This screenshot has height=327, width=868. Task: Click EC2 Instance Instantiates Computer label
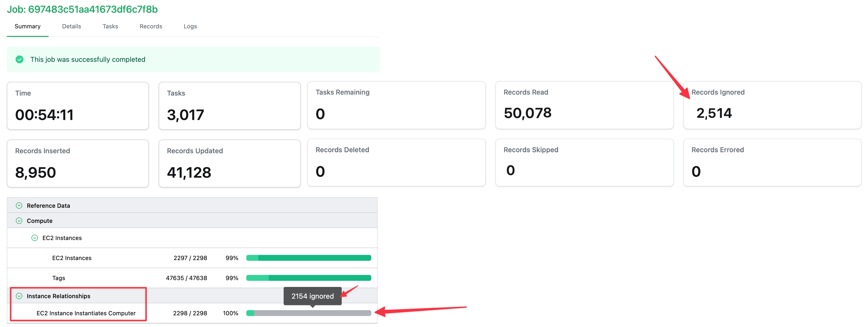[x=86, y=313]
